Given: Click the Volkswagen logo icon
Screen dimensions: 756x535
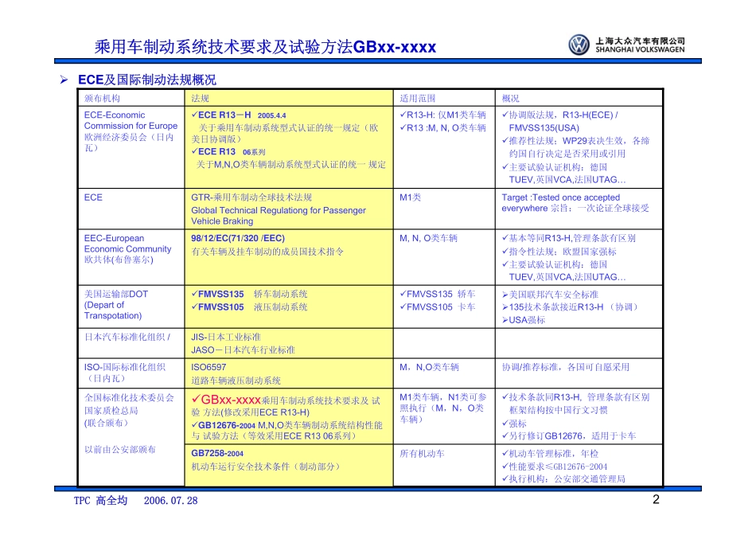Looking at the screenshot, I should [579, 45].
